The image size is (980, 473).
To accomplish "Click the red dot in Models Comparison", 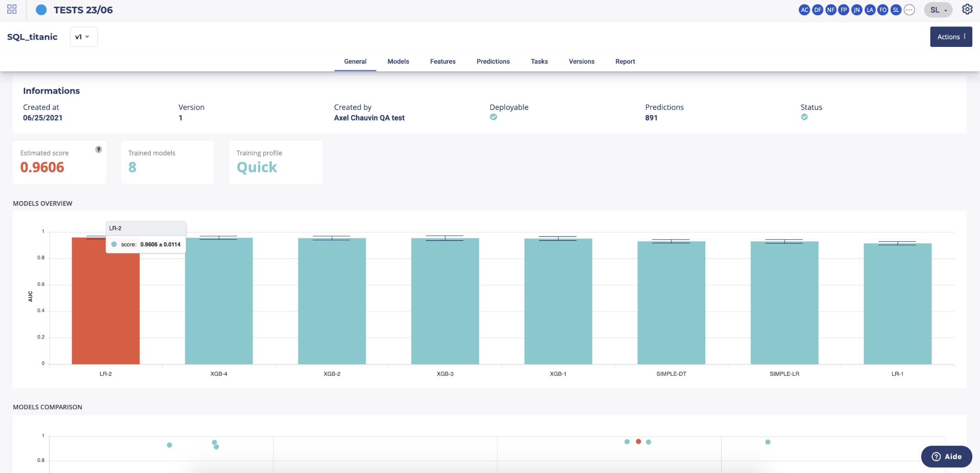I will point(638,441).
